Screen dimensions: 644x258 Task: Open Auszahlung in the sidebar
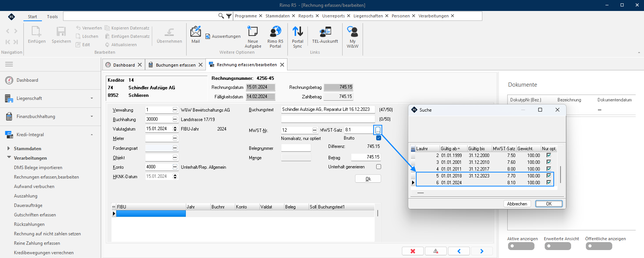[26, 196]
